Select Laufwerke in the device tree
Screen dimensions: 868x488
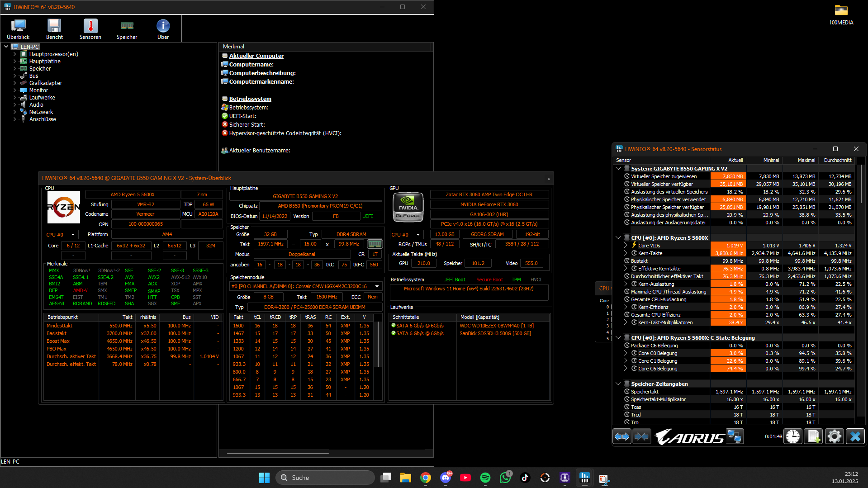coord(42,98)
